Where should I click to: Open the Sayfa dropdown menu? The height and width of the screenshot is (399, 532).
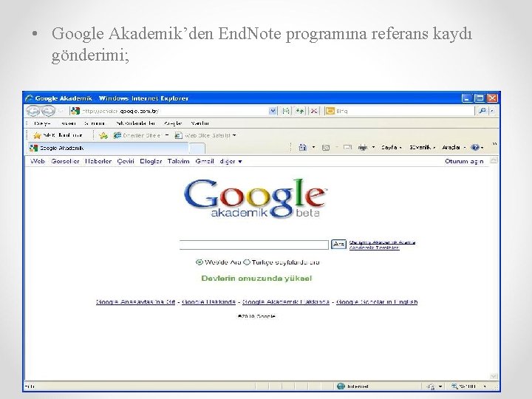(391, 147)
